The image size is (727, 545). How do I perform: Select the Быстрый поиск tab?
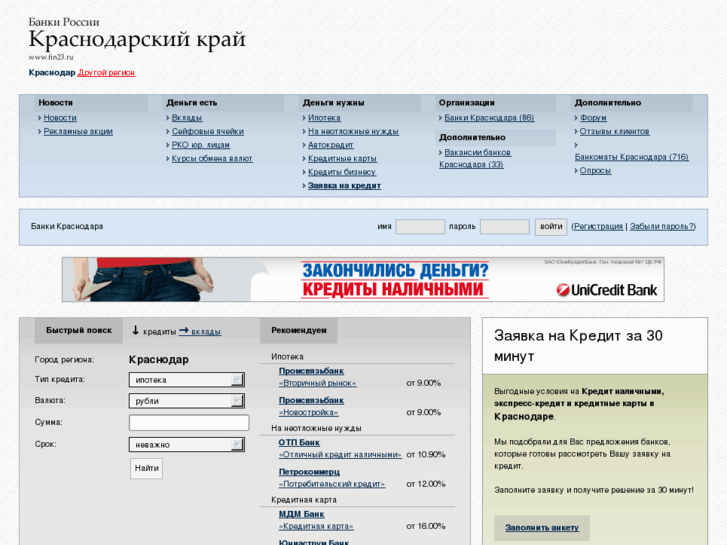pos(79,330)
